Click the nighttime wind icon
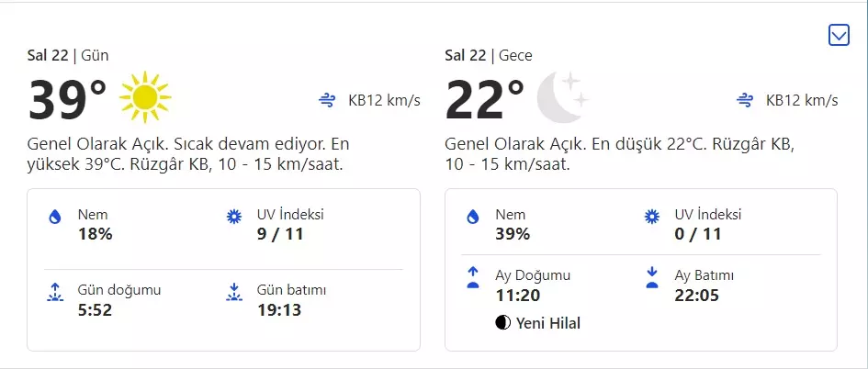The width and height of the screenshot is (868, 369). pos(745,100)
